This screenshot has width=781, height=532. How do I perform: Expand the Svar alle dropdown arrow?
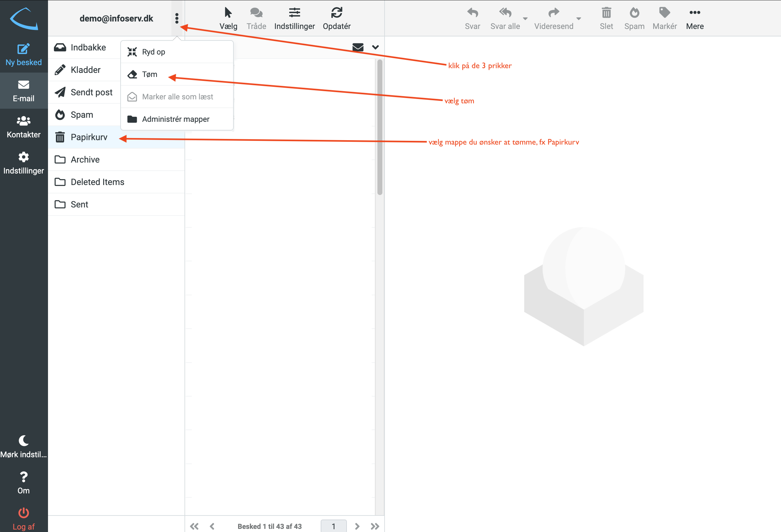click(x=525, y=19)
